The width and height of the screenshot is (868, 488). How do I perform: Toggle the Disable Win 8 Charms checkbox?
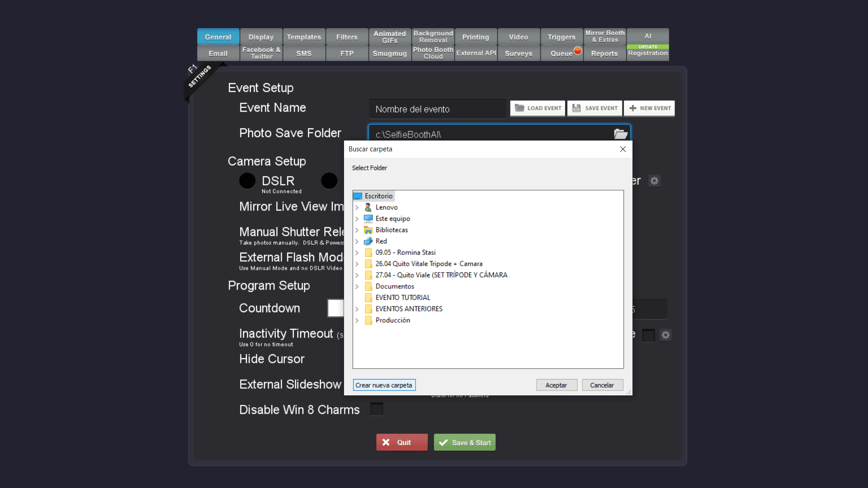pos(377,409)
